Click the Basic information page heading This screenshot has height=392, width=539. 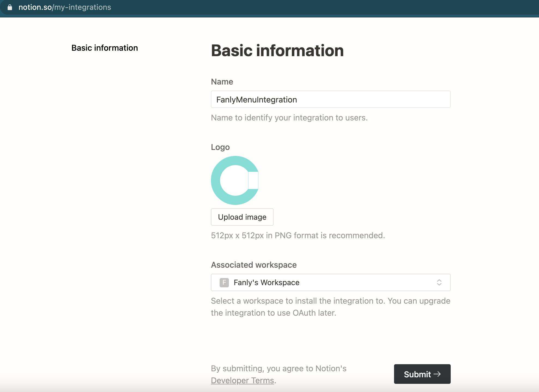pos(277,50)
